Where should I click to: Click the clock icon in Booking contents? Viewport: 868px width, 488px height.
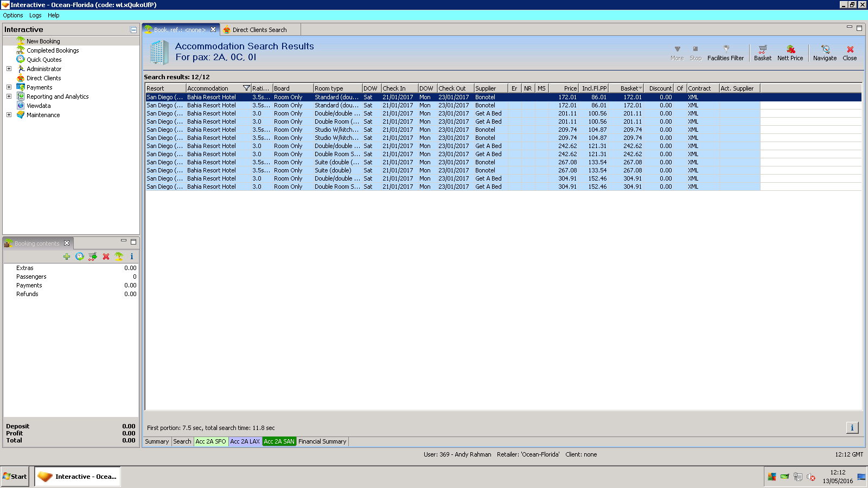[x=80, y=256]
